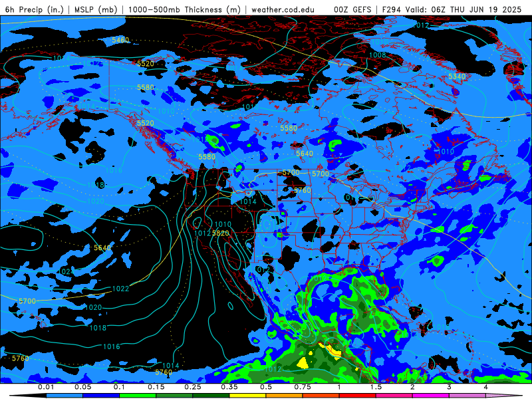Screen dimensions: 532x399
Task: Click the '00Z GEFS' model run label
Action: pos(352,10)
